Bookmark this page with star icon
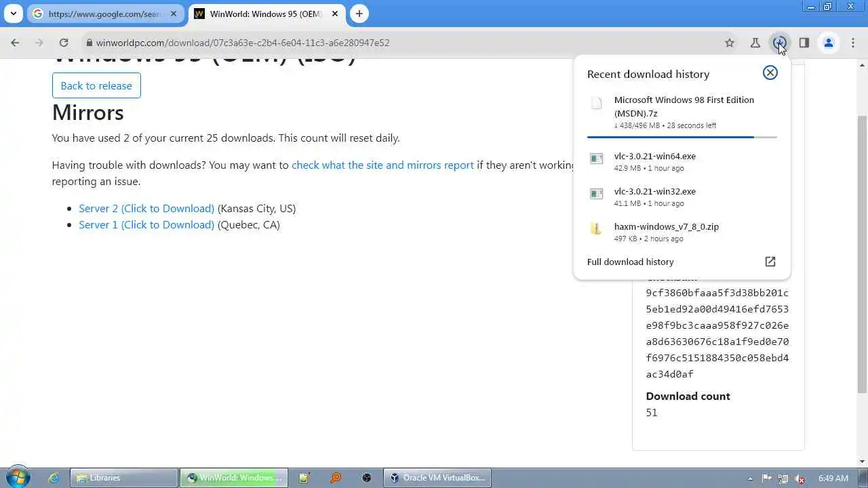The image size is (868, 488). click(730, 43)
